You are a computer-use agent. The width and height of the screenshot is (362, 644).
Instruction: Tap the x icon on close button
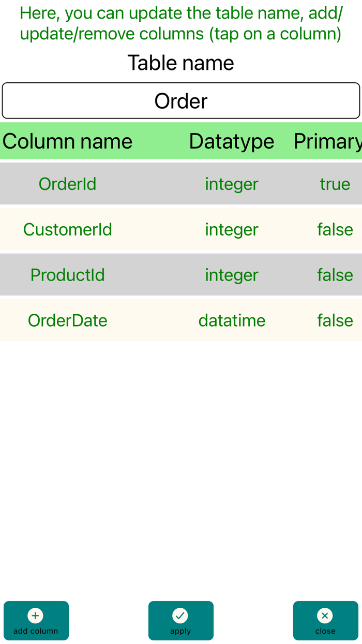point(325,616)
